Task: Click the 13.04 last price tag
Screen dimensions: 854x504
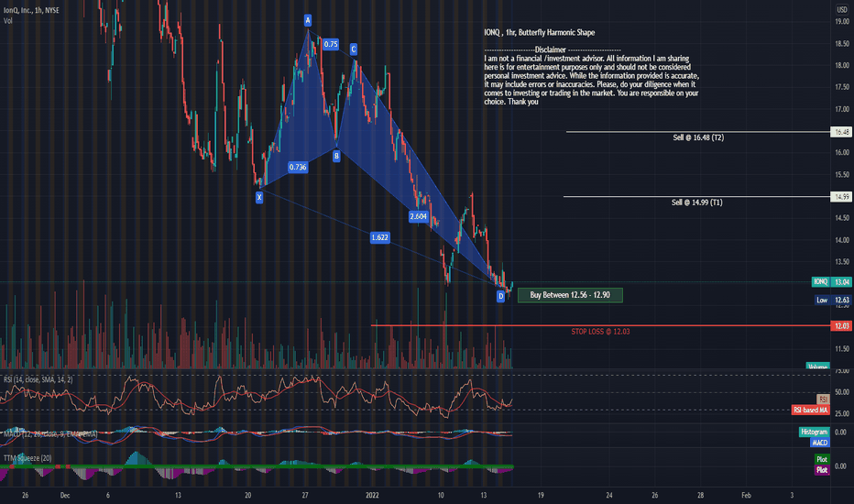Action: pos(842,281)
